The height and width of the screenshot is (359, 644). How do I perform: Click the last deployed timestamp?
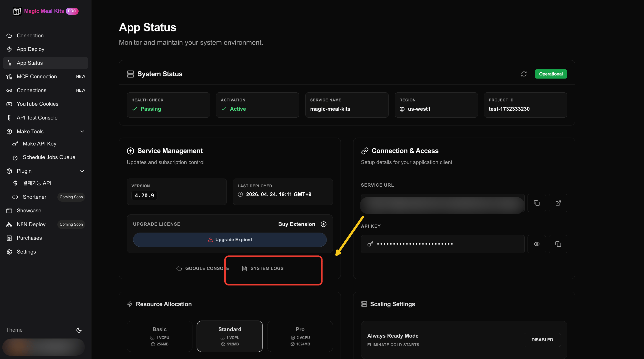tap(278, 194)
